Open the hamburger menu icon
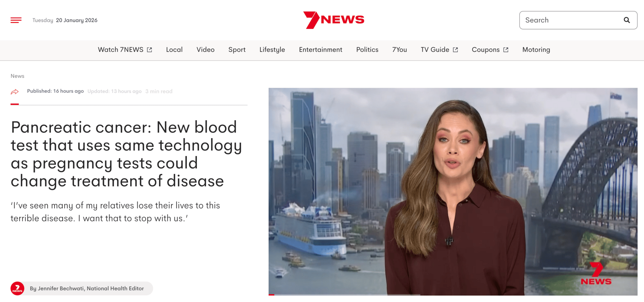Image resolution: width=644 pixels, height=302 pixels. 16,20
